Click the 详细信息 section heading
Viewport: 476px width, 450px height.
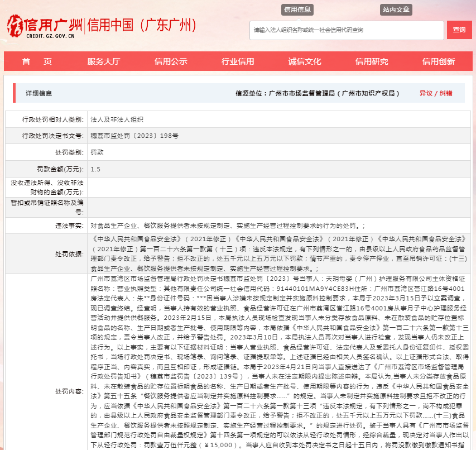(39, 94)
